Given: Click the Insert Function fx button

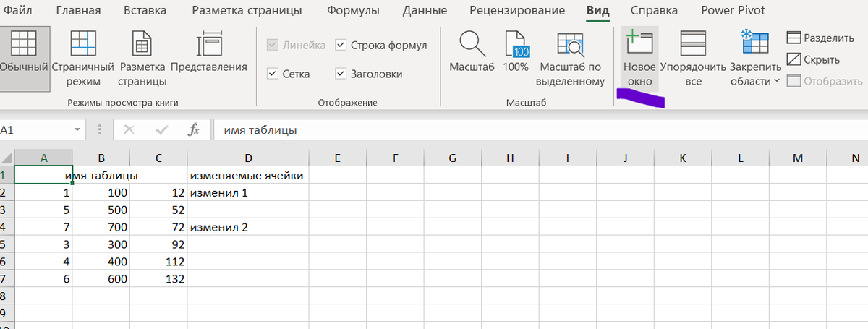Looking at the screenshot, I should point(193,130).
